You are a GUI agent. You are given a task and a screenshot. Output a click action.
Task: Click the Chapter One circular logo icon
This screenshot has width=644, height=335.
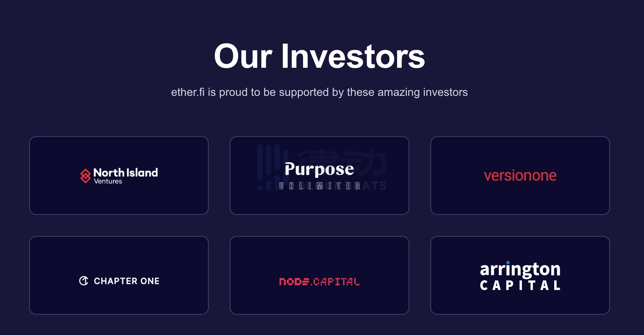pos(83,281)
